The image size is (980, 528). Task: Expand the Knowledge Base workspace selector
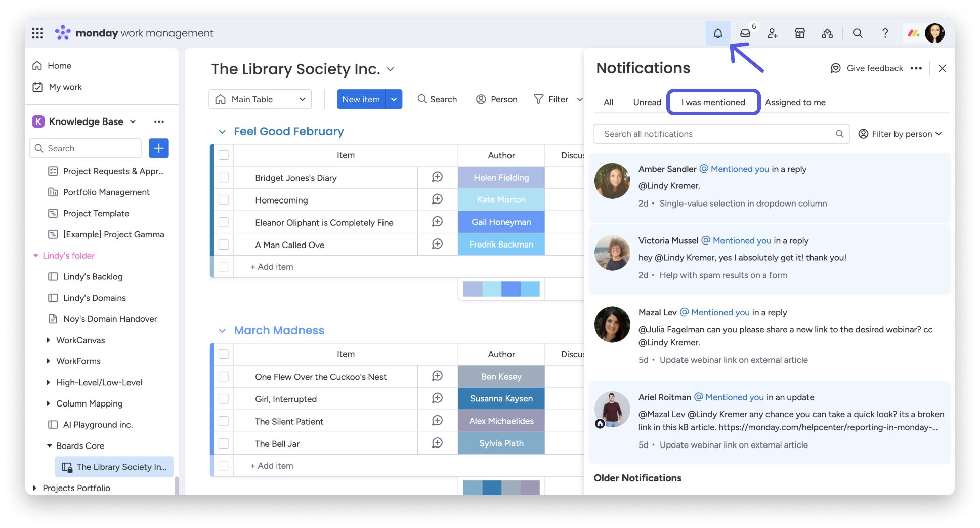[x=133, y=121]
